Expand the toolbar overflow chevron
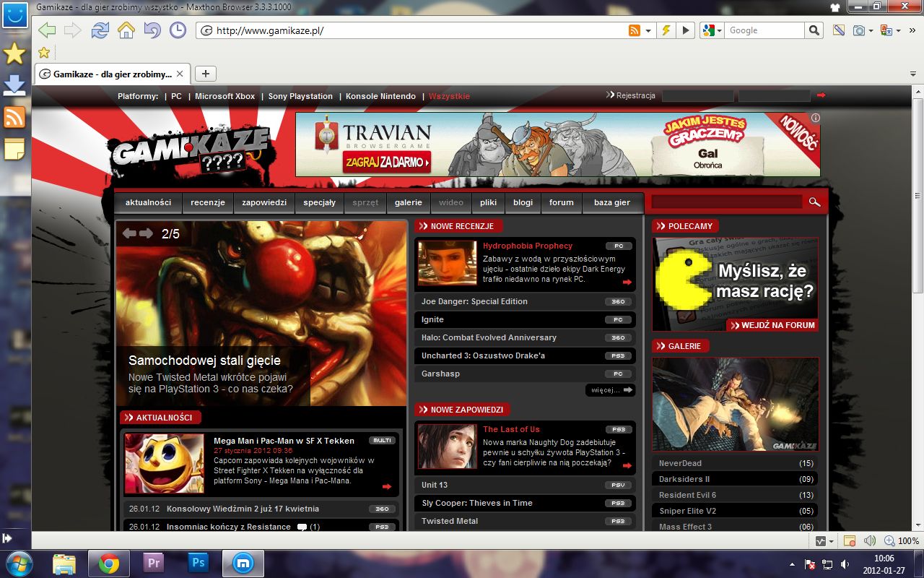This screenshot has width=924, height=578. coord(912,31)
